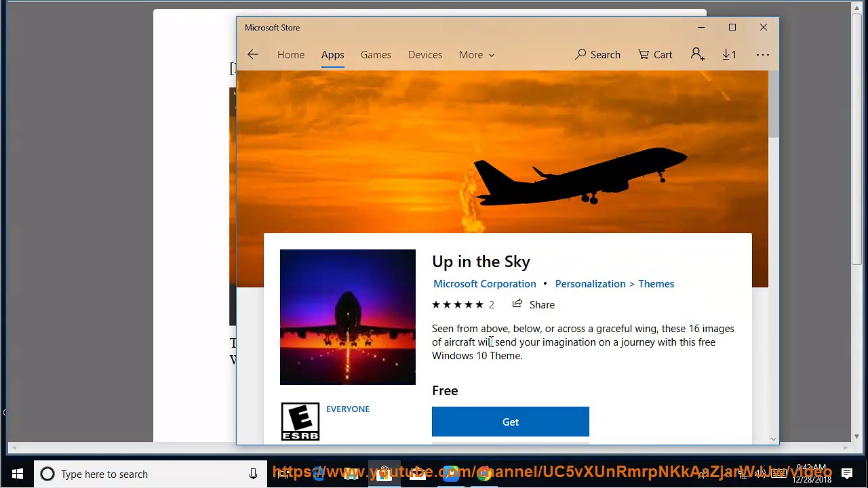Open Search in Microsoft Store

tap(597, 55)
